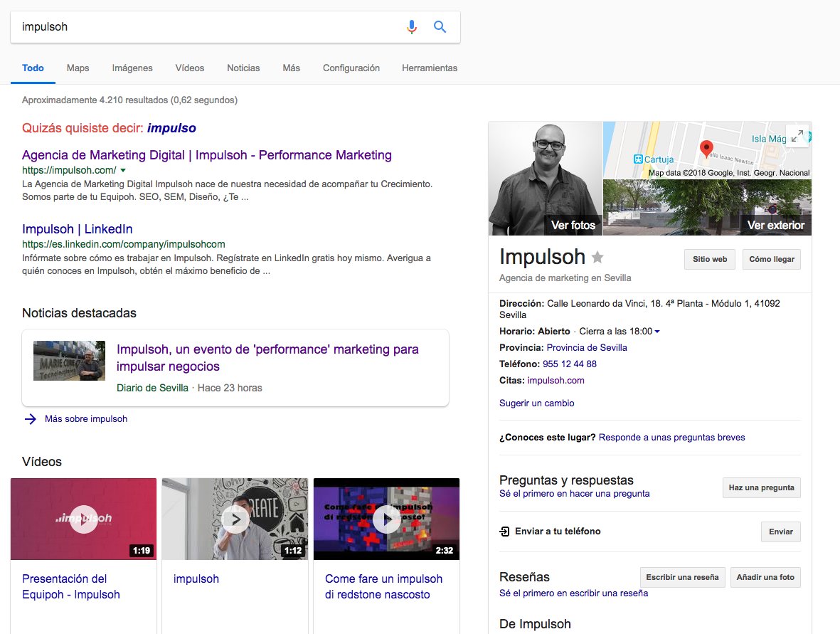Open Presentación del Equipoh - Impulsoh title link
This screenshot has width=840, height=634.
70,587
